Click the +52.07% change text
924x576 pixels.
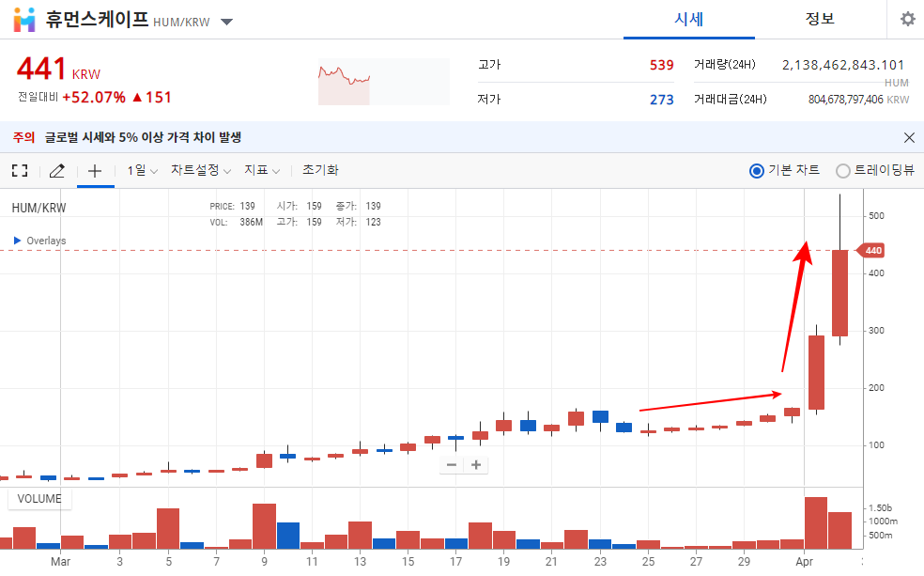point(94,98)
